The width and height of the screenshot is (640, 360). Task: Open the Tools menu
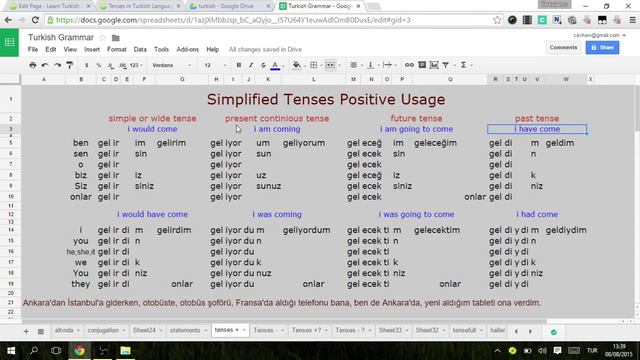161,49
